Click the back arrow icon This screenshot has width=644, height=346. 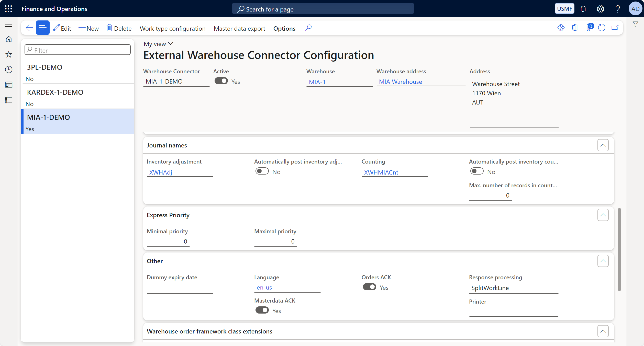[x=29, y=28]
